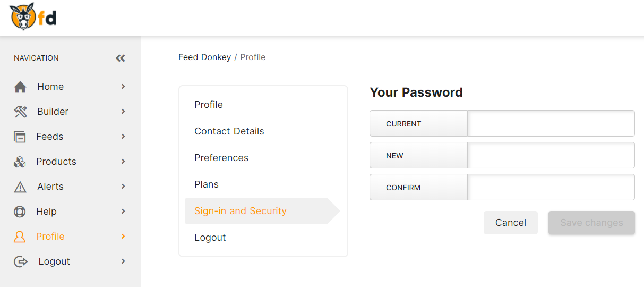Click the Home house icon
The image size is (644, 287).
20,87
